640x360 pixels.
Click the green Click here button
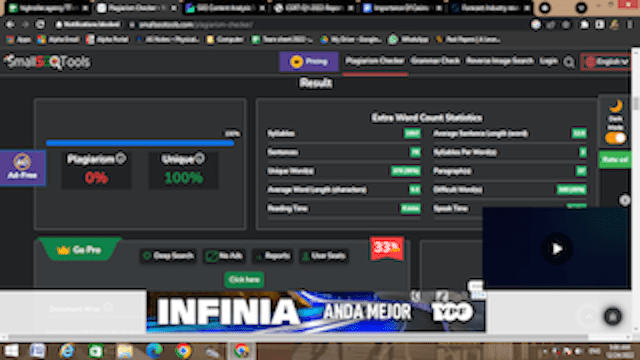pos(244,280)
